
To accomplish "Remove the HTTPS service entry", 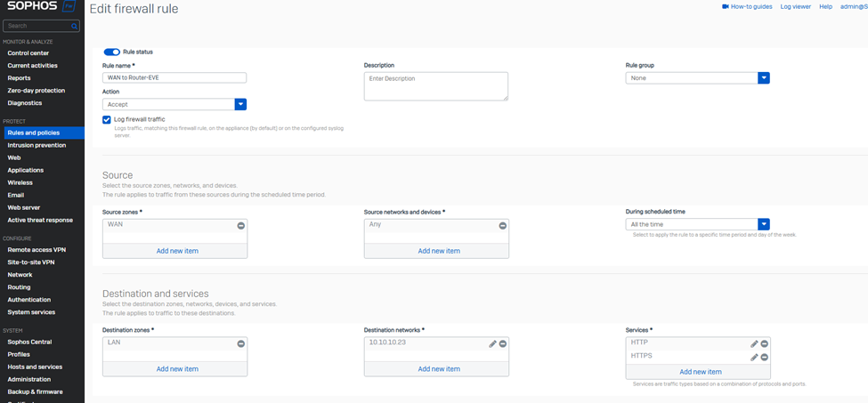I will (764, 357).
